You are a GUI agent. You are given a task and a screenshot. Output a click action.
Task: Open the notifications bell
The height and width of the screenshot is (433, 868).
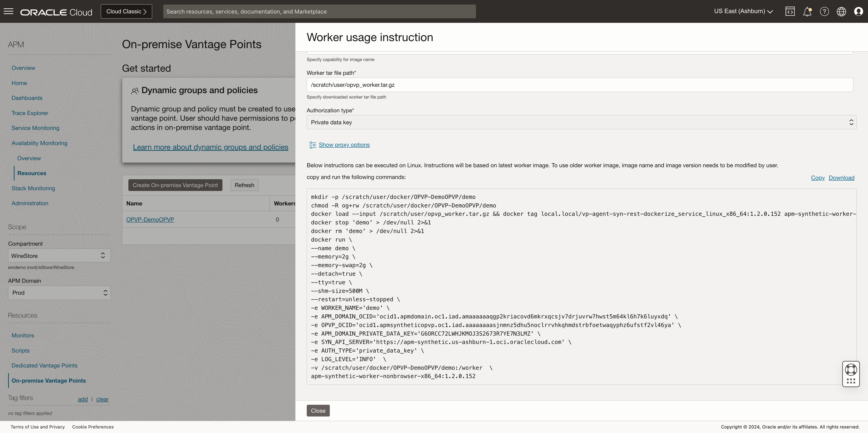click(x=807, y=12)
